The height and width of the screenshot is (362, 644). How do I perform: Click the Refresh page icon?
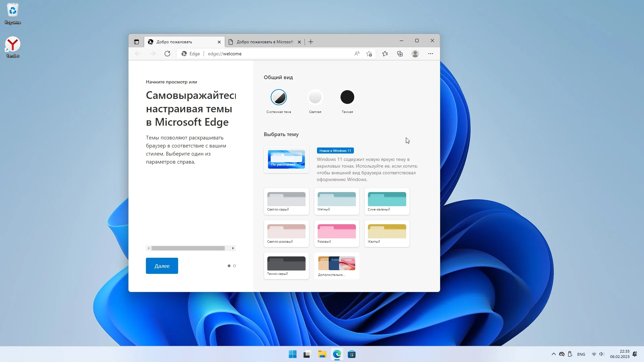(x=167, y=54)
